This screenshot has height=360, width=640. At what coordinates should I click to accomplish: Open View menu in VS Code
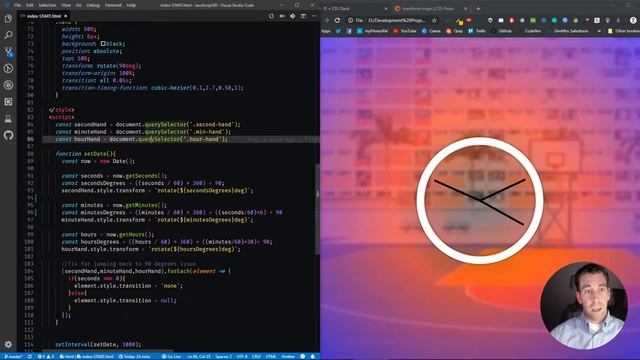(x=66, y=5)
